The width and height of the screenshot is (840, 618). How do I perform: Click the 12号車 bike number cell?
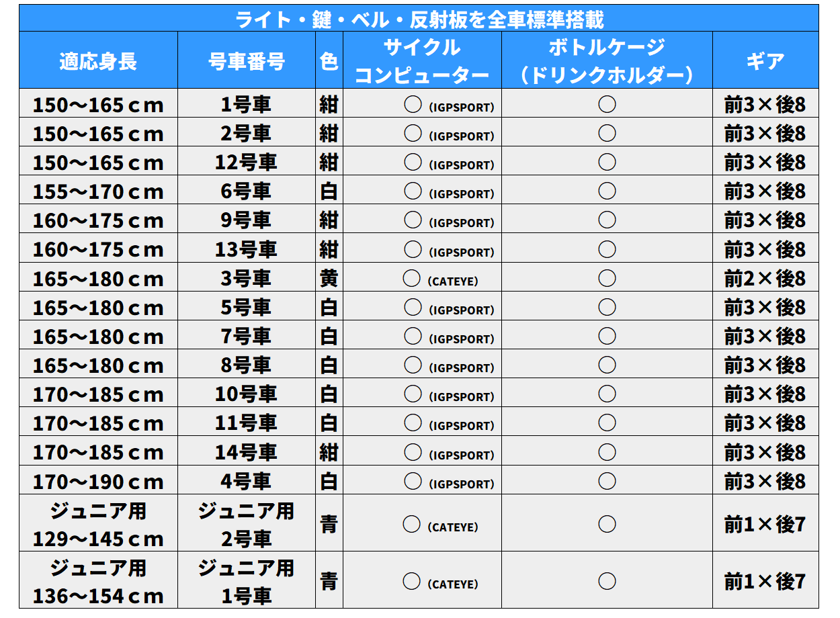(246, 163)
